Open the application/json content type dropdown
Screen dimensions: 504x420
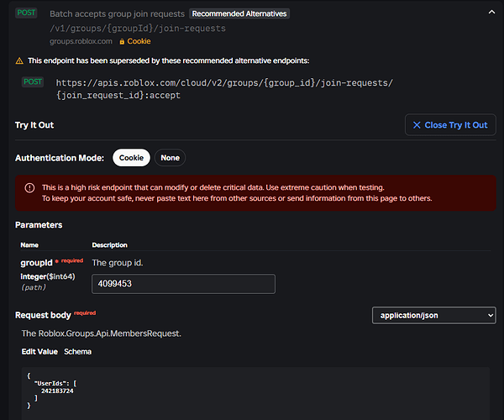[x=433, y=315]
